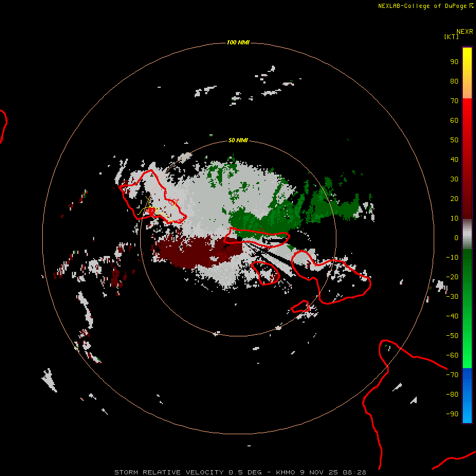This screenshot has width=476, height=476.
Task: Click the -90 value on the velocity scale
Action: (x=452, y=414)
